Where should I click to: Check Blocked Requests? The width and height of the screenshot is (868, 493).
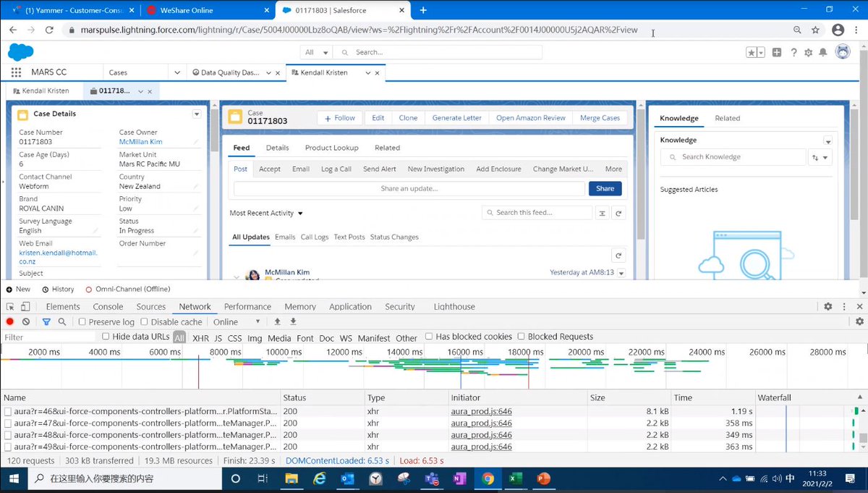point(522,337)
